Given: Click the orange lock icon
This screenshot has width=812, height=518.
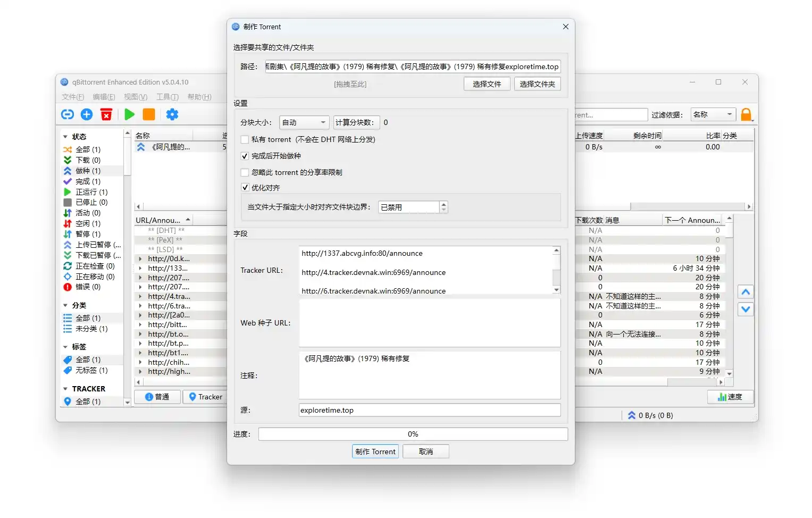Looking at the screenshot, I should [746, 114].
